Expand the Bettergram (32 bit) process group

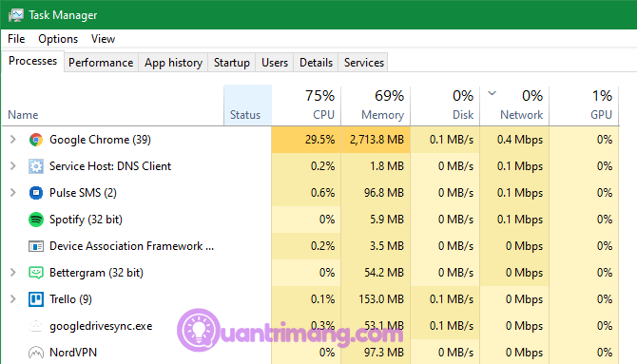pos(13,273)
